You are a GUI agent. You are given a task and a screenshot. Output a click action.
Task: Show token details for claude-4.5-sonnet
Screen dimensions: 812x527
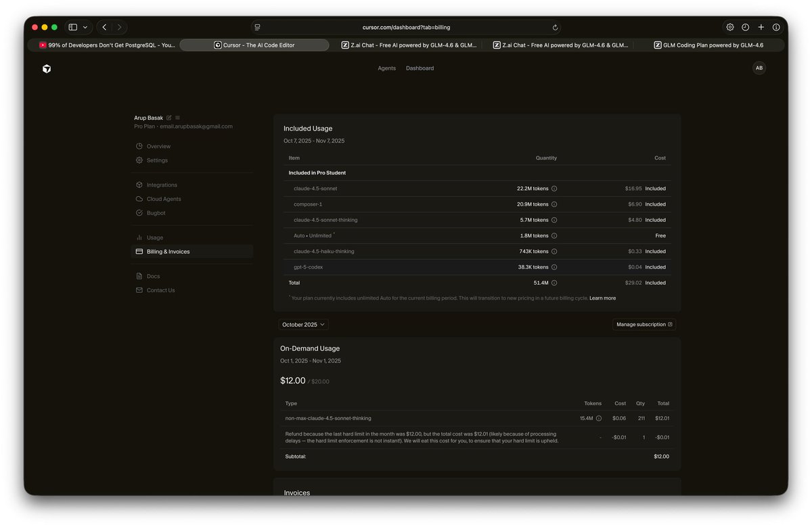(x=554, y=189)
